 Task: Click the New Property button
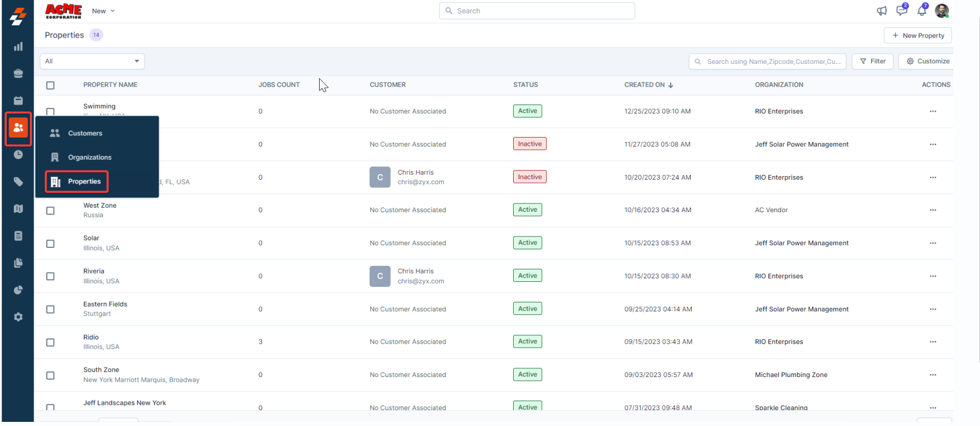918,36
